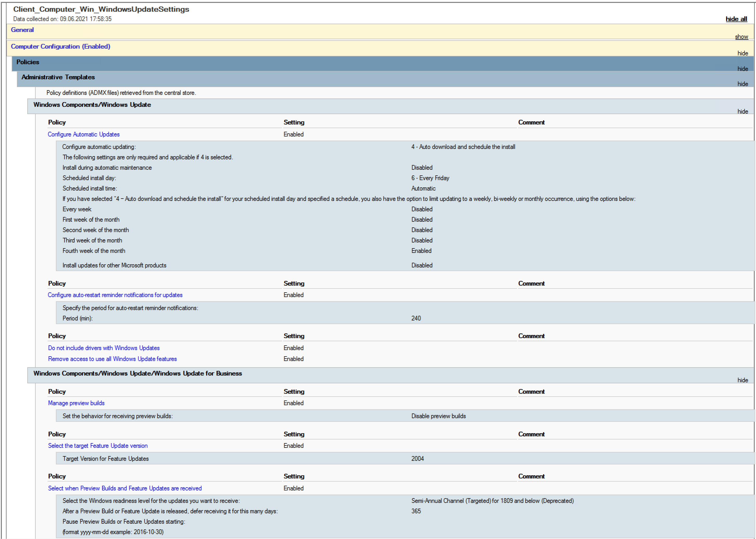
Task: Click the Computer Configuration (Enabled) heading
Action: point(60,47)
